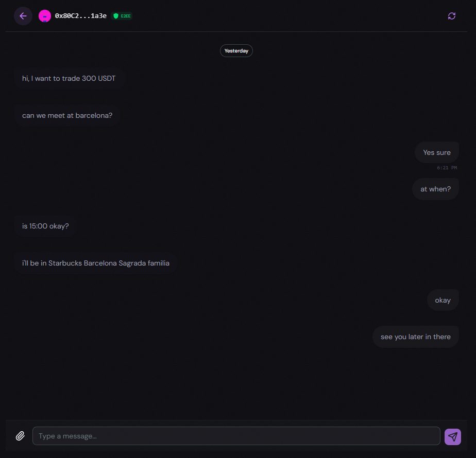Click the "at when?" message bubble
The height and width of the screenshot is (458, 476).
click(435, 189)
